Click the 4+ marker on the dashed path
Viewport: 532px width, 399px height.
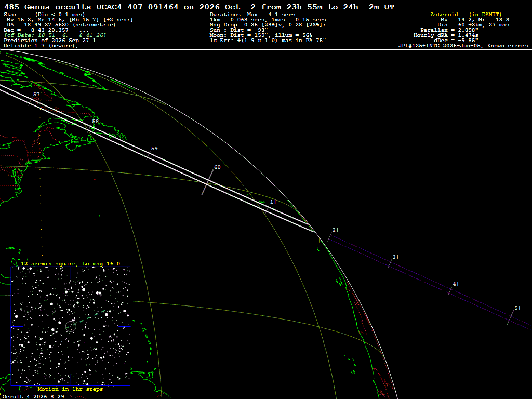coord(456,284)
